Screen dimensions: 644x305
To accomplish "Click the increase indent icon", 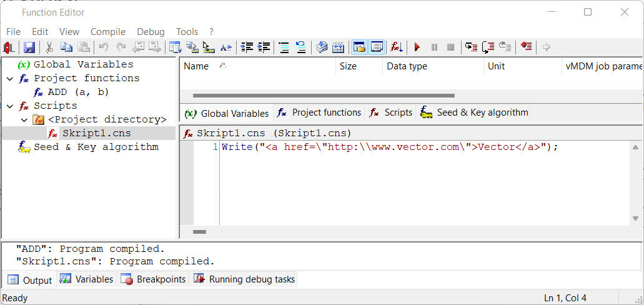I will [263, 47].
